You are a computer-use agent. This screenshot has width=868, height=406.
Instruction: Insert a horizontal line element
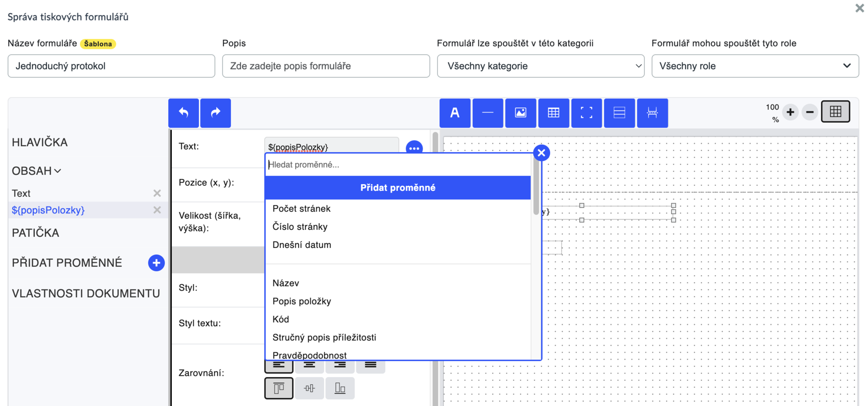[488, 113]
